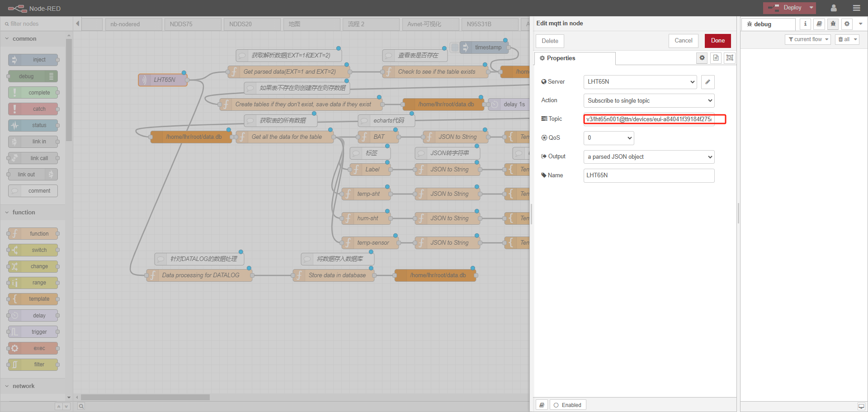This screenshot has height=412, width=868.
Task: Toggle the inject button on timestamp node
Action: [455, 47]
